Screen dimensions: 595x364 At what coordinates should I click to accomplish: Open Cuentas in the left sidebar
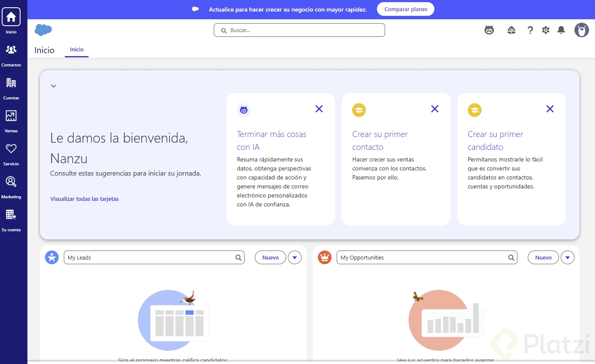click(11, 87)
